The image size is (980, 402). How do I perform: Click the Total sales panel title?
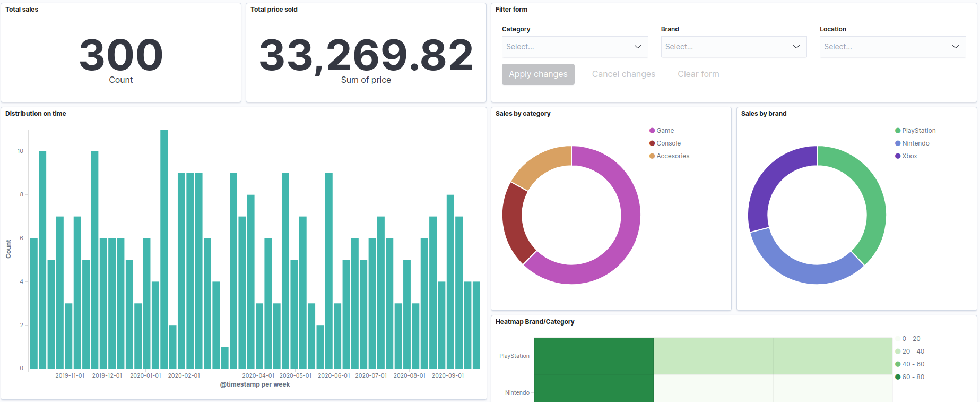tap(22, 10)
